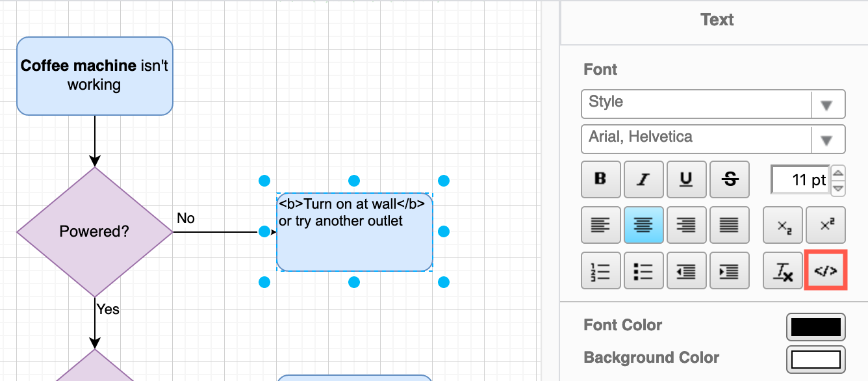Switch to justified text alignment
Screen dimensions: 868x381
tap(729, 224)
